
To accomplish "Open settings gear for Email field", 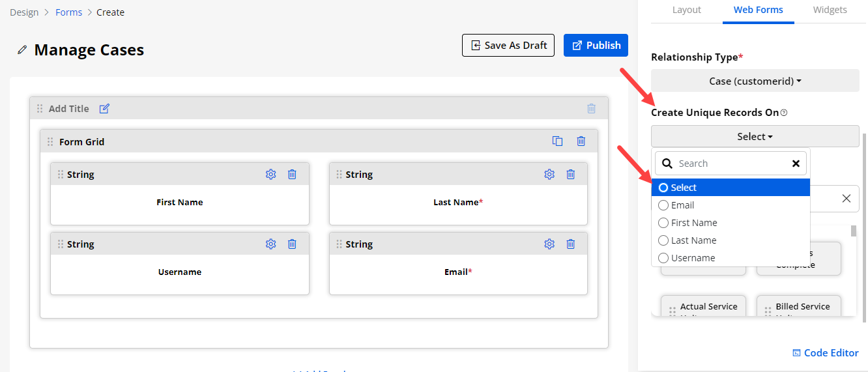I will click(549, 244).
